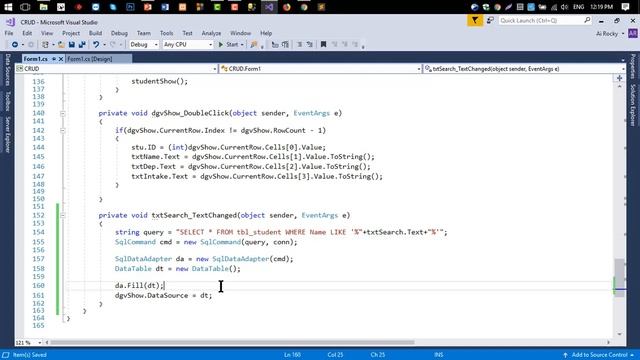Open Task View on the taskbar
Viewport: 640px width, 360px height.
pyautogui.click(x=25, y=7)
